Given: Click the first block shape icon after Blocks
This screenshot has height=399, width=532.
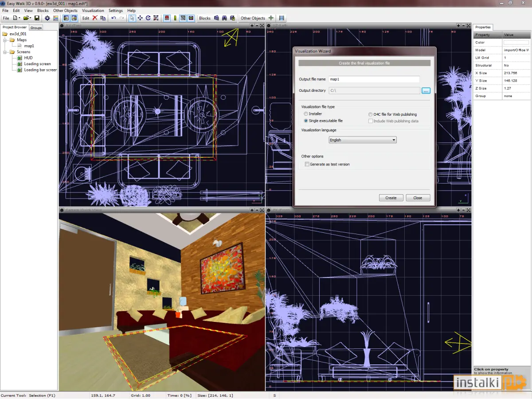Looking at the screenshot, I should pos(216,18).
